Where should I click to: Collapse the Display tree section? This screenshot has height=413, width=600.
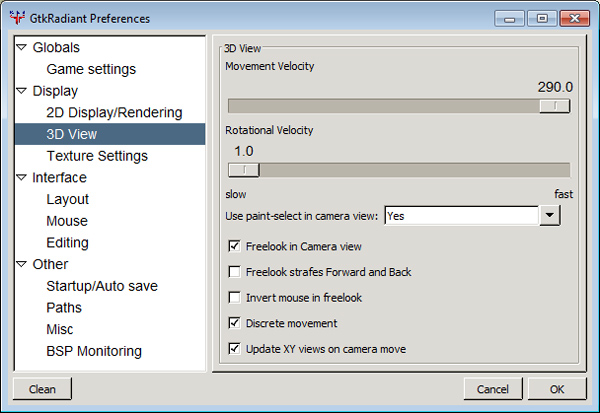point(22,91)
